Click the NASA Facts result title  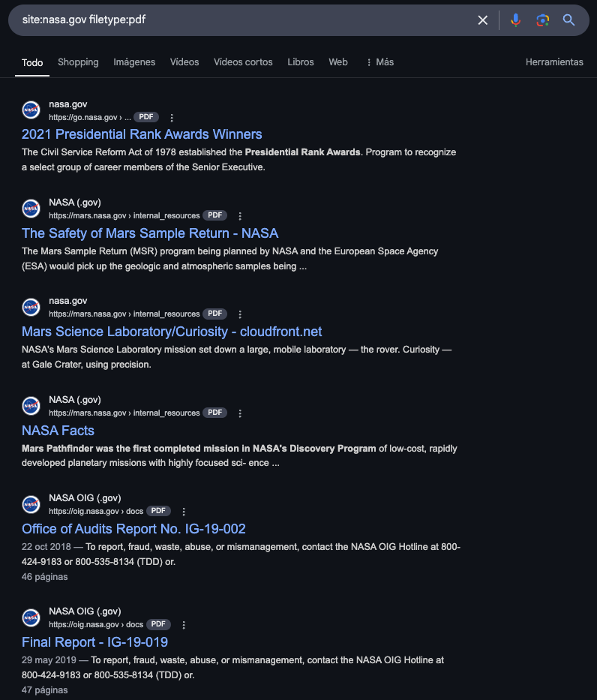(58, 431)
